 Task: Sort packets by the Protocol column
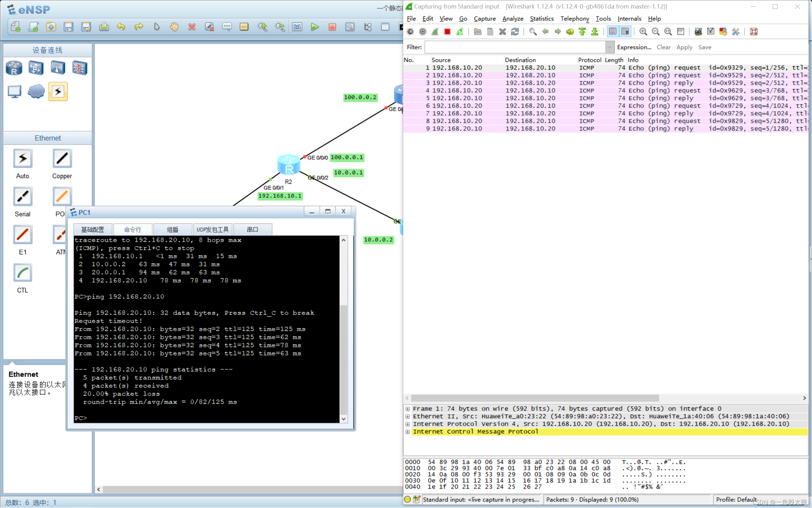tap(590, 60)
